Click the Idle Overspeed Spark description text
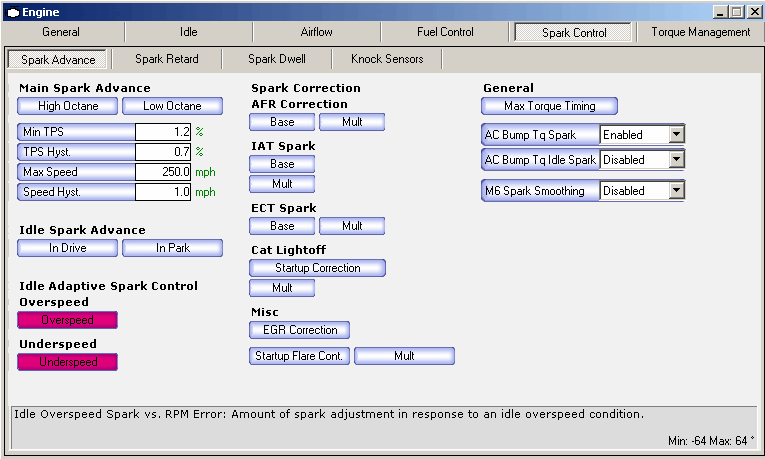This screenshot has height=459, width=765. pyautogui.click(x=329, y=414)
